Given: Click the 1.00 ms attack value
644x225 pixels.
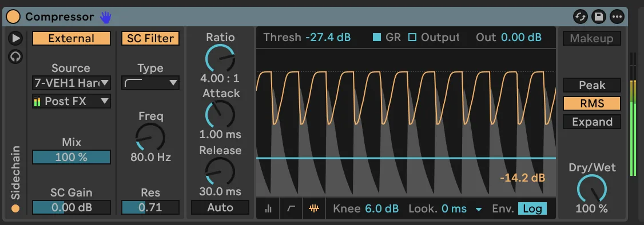Looking at the screenshot, I should click(220, 134).
